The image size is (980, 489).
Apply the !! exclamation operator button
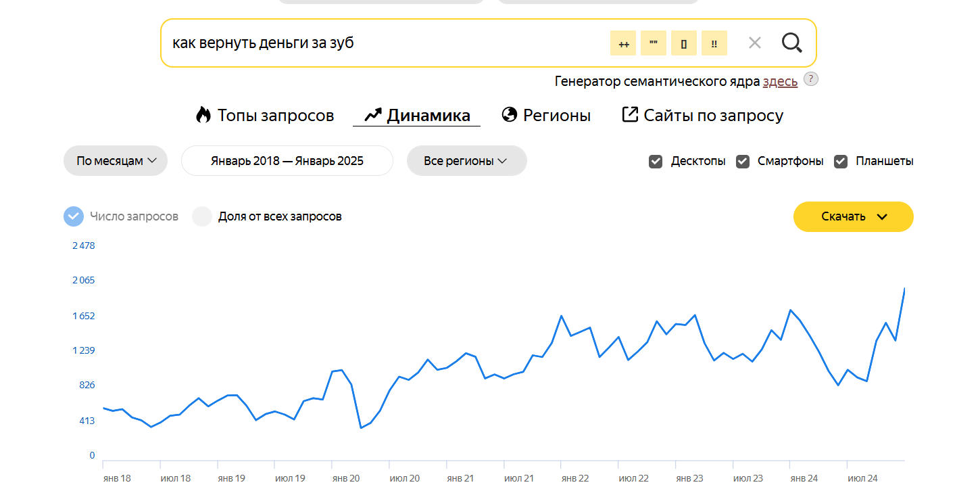714,43
